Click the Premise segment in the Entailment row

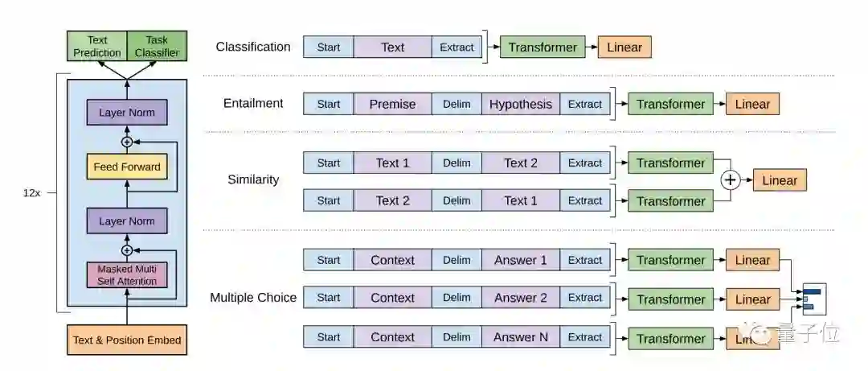click(392, 104)
